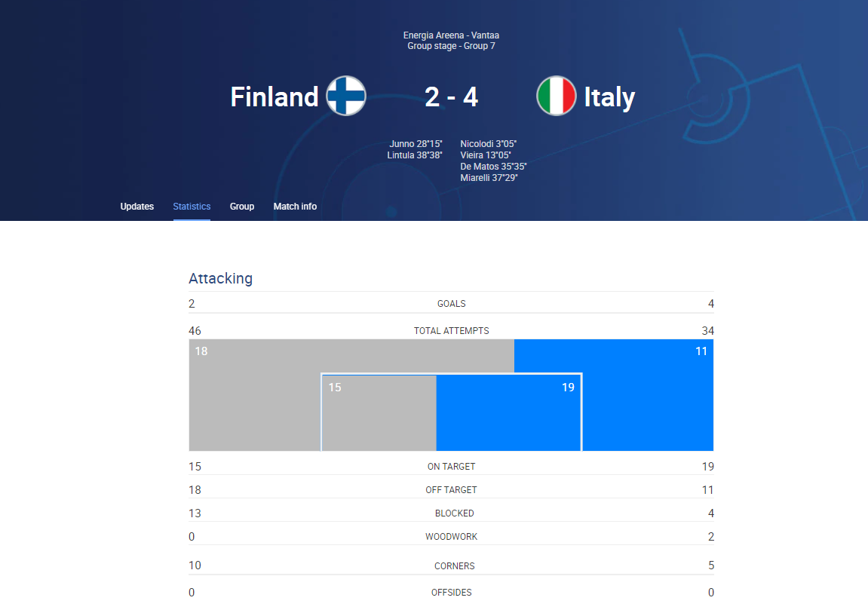Screen dimensions: 868x616
Task: Select the Statistics tab
Action: point(192,207)
